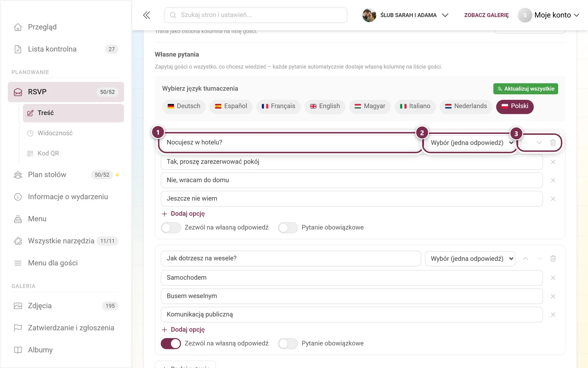Open answer type dropdown for hotel question
588x368 pixels.
point(470,143)
